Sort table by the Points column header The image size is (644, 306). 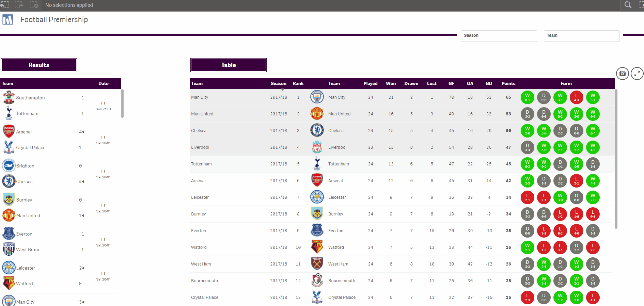[508, 83]
